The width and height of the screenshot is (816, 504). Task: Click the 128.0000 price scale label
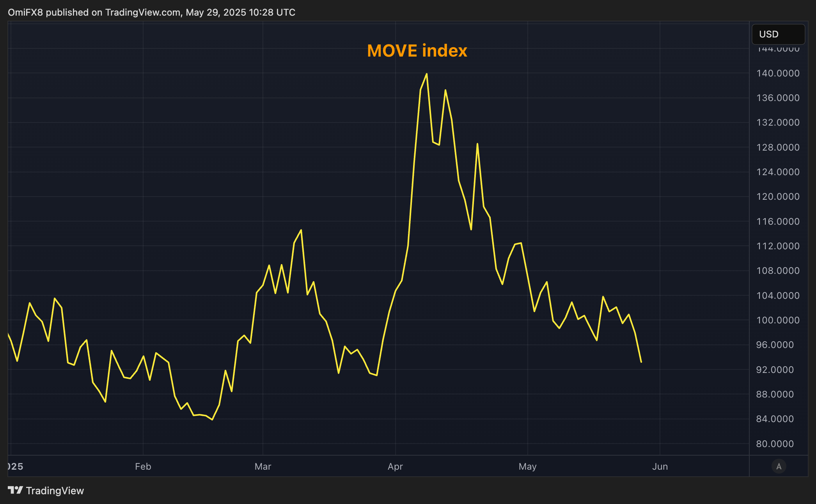(778, 147)
